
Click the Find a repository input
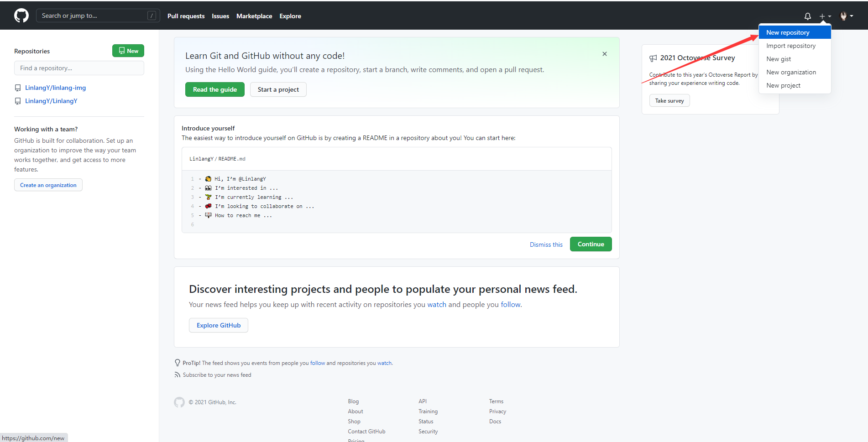click(x=79, y=68)
